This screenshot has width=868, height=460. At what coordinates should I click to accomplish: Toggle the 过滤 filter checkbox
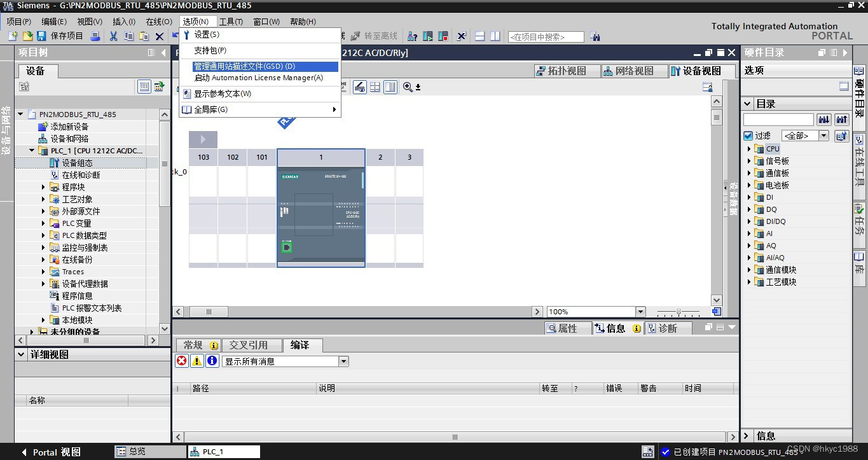coord(748,136)
